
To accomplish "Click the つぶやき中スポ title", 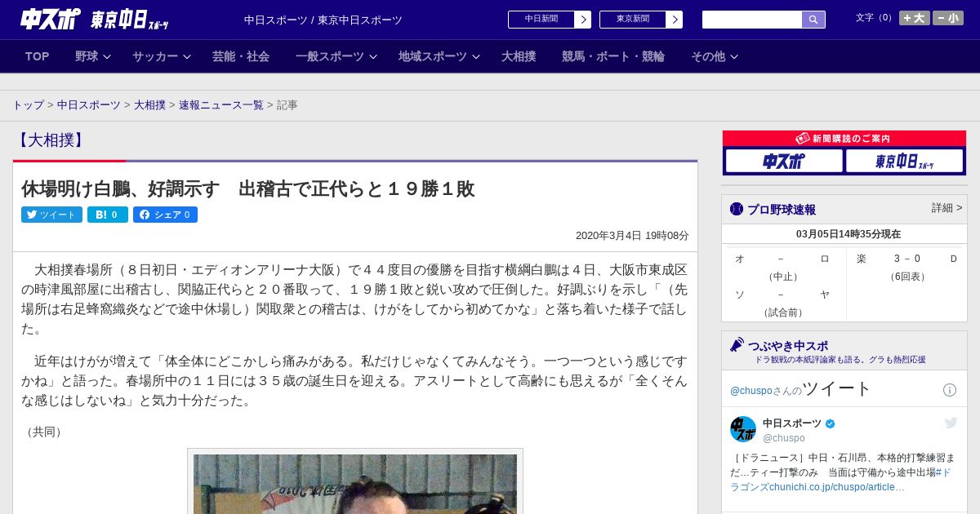I will pyautogui.click(x=787, y=345).
